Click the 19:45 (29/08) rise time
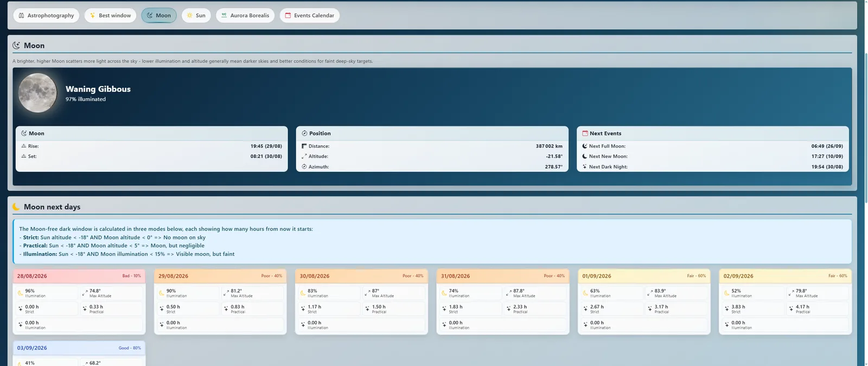 (x=266, y=146)
